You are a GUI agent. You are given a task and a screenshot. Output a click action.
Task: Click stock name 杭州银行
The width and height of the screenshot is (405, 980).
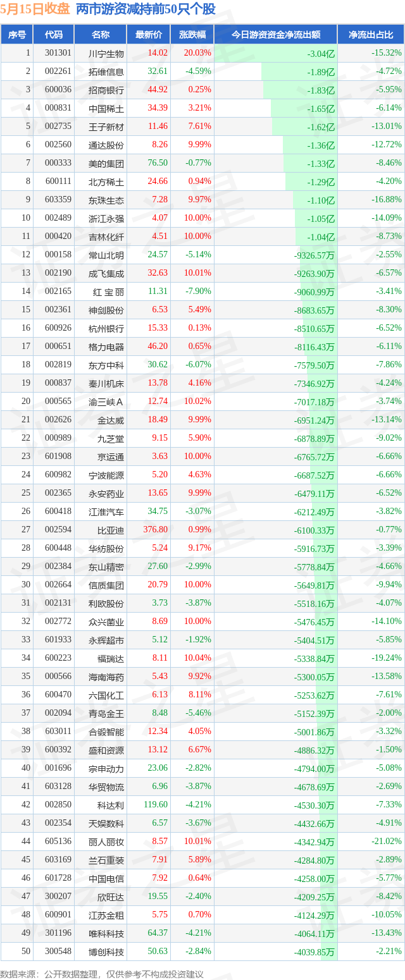pyautogui.click(x=106, y=328)
